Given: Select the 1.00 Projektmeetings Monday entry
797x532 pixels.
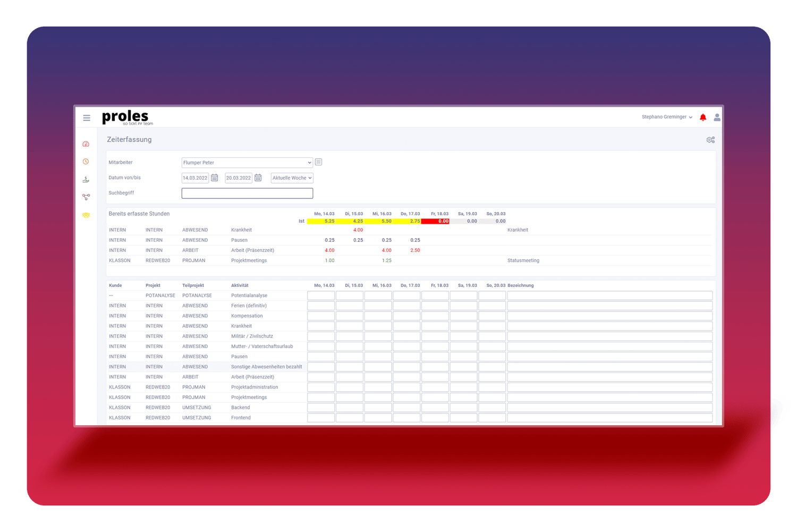Looking at the screenshot, I should click(329, 260).
